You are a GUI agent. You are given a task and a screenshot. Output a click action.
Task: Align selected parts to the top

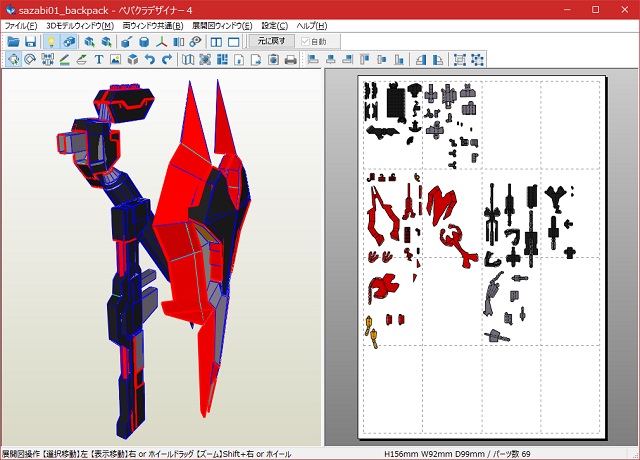pyautogui.click(x=364, y=60)
